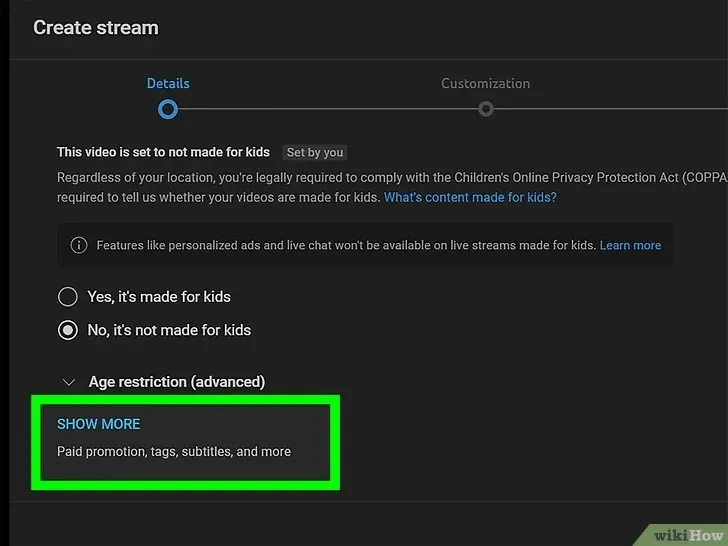The width and height of the screenshot is (728, 546).
Task: Switch to the Details tab
Action: coord(168,84)
